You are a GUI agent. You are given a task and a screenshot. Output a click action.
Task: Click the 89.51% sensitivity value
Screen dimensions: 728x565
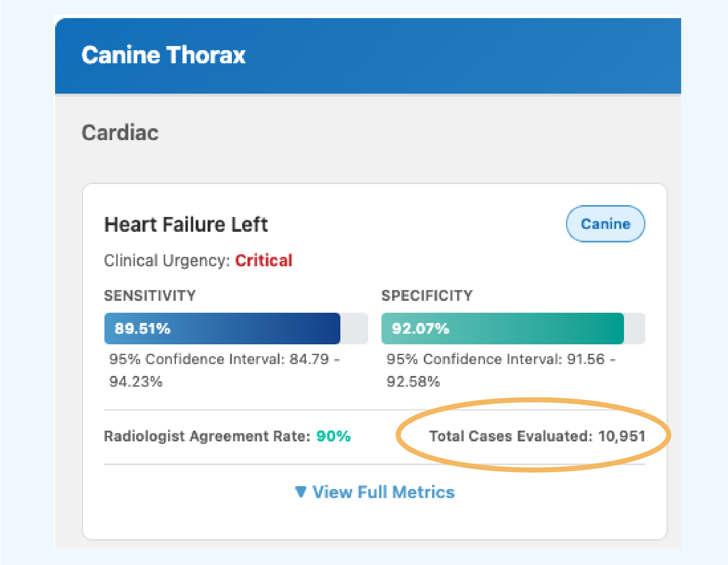pos(142,329)
